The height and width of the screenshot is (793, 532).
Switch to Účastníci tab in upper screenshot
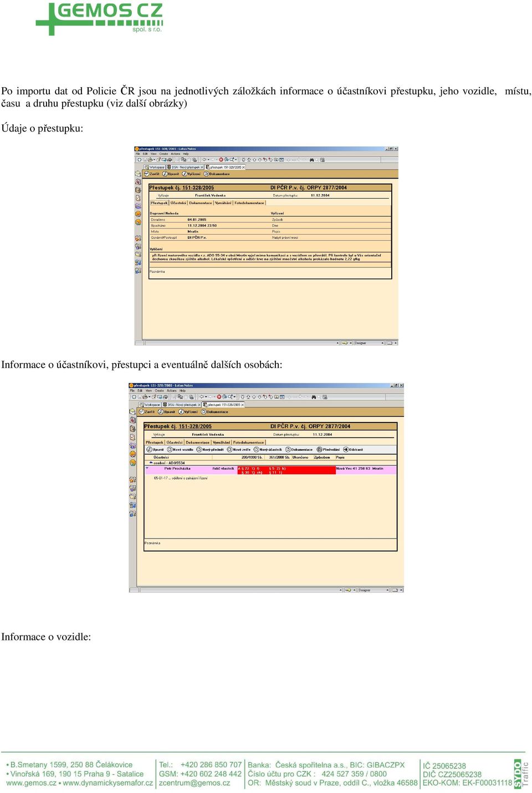[x=178, y=203]
